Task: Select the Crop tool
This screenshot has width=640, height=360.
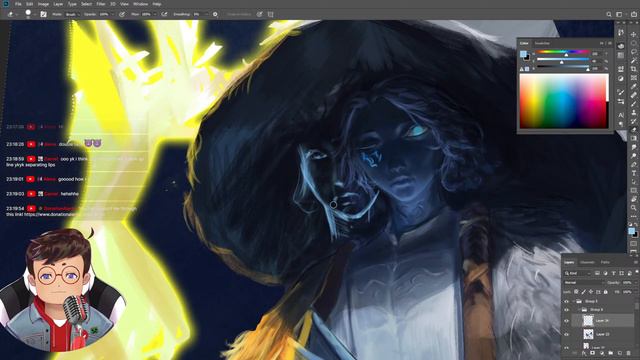Action: point(633,69)
